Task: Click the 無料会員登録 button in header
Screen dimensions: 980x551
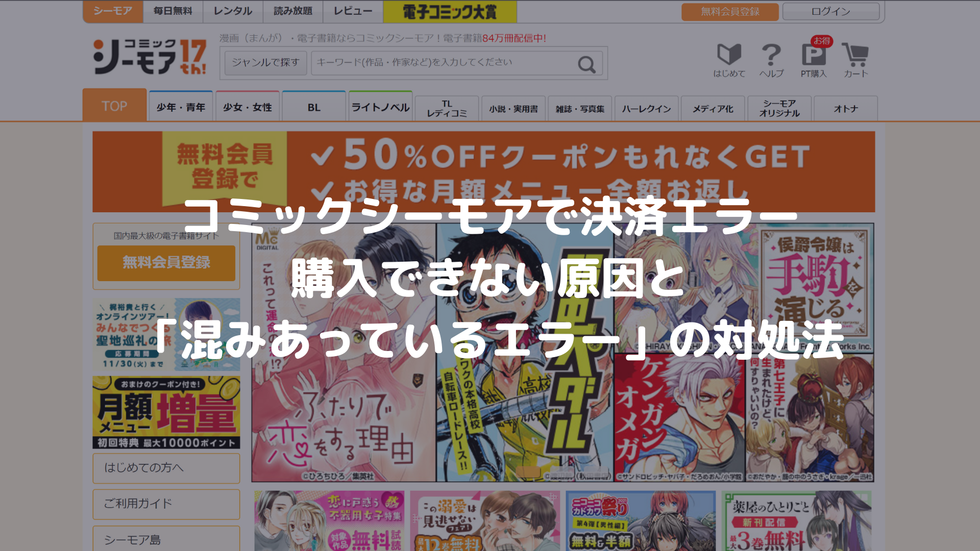Action: tap(730, 12)
